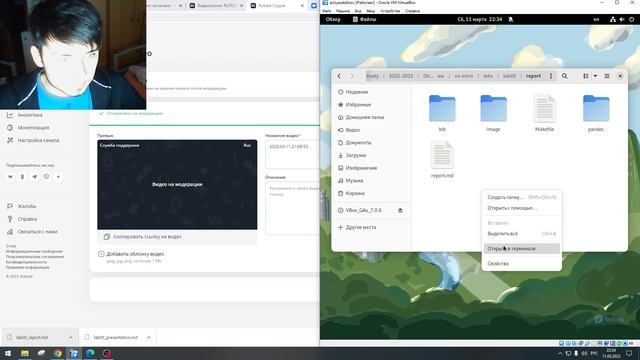This screenshot has width=640, height=360.
Task: Go to 'Домашняя папка' in sidebar
Action: pos(371,117)
